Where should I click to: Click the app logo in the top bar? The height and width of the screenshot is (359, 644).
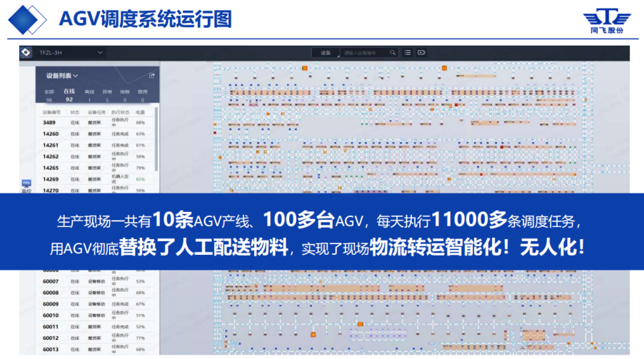[26, 53]
